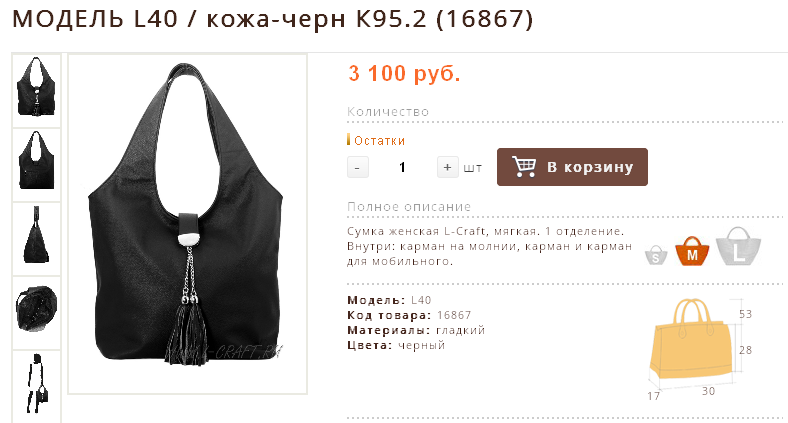Viewport: 788px width, 423px height.
Task: Click the price 3 100 руб. text
Action: point(404,73)
